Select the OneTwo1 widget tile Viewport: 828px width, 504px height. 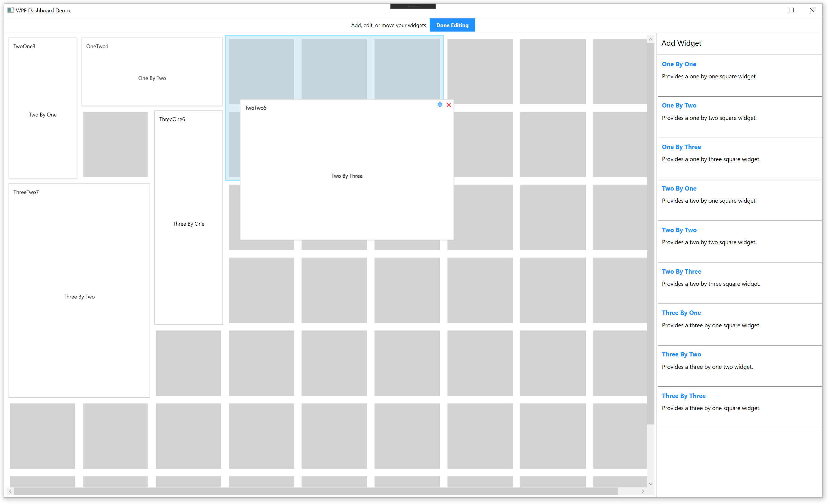[x=152, y=72]
